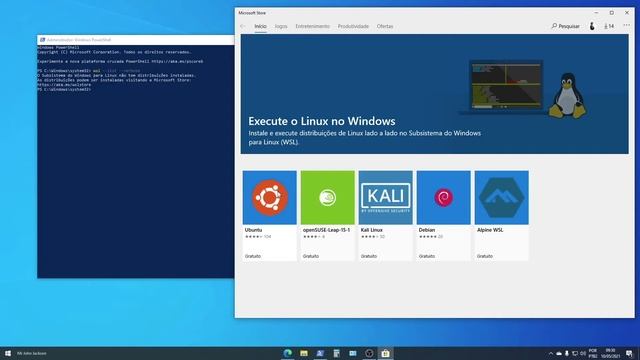Screen dimensions: 640x360
Task: Open downloads and updates showing 14
Action: click(609, 26)
